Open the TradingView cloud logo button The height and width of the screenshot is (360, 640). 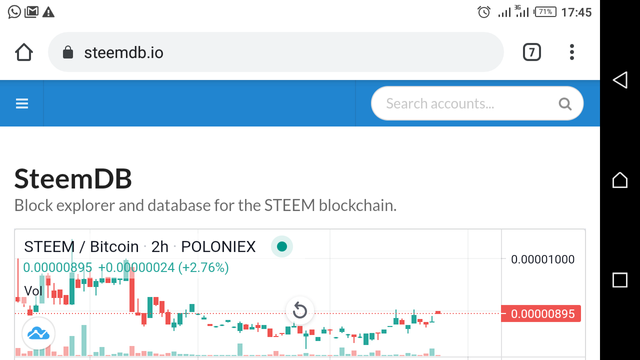click(x=38, y=334)
